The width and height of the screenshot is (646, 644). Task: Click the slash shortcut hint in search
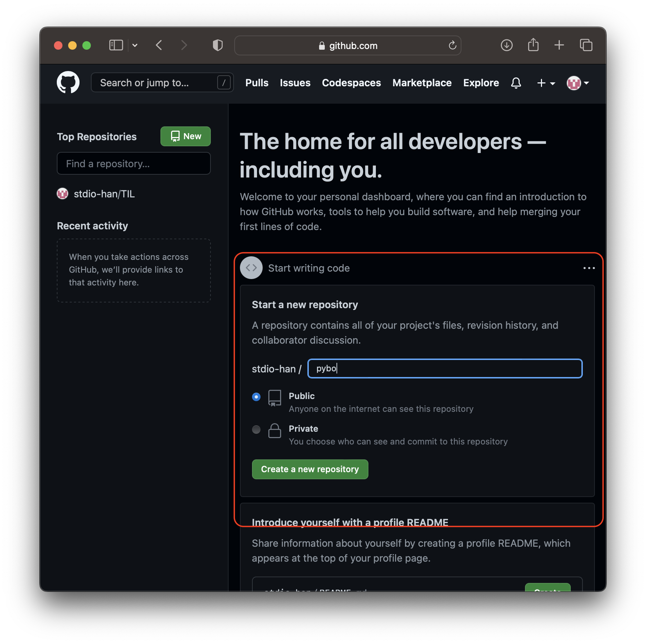(224, 83)
